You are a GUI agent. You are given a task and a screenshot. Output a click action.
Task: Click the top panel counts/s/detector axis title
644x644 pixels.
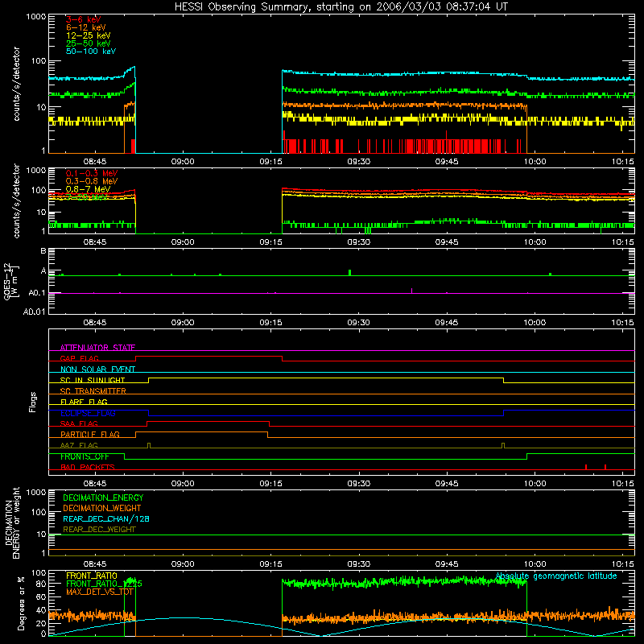click(16, 84)
